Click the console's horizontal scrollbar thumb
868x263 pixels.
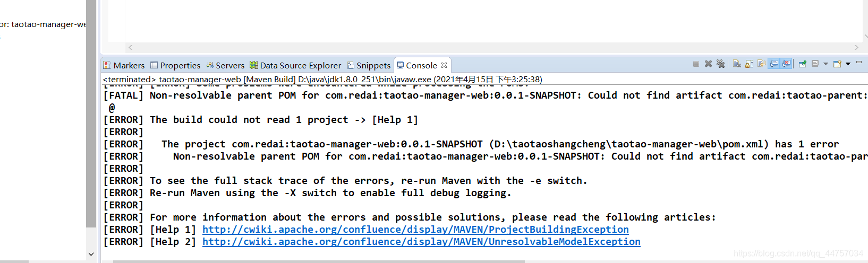click(319, 261)
